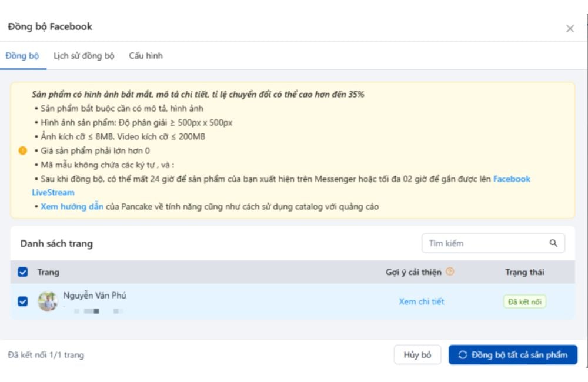This screenshot has width=588, height=382.
Task: Click the Giá sản phẩm phải lớn hơn 0 line
Action: point(95,150)
